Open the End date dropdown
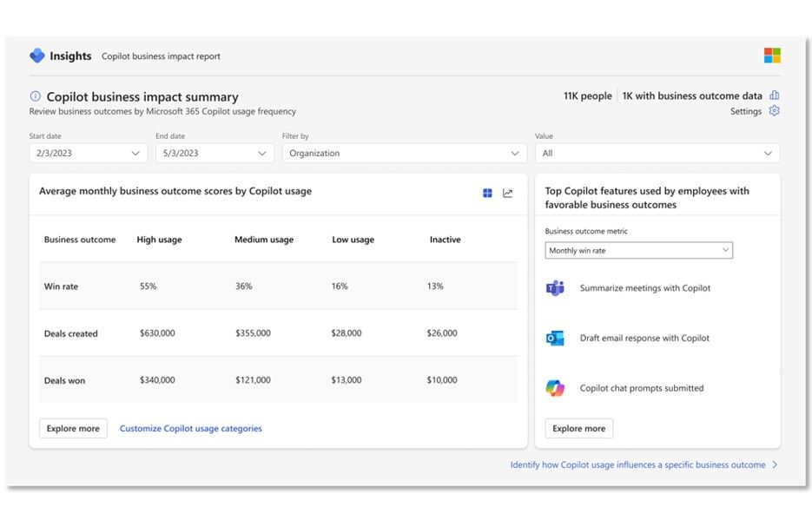Viewport: 812px width, 507px height. (x=215, y=153)
